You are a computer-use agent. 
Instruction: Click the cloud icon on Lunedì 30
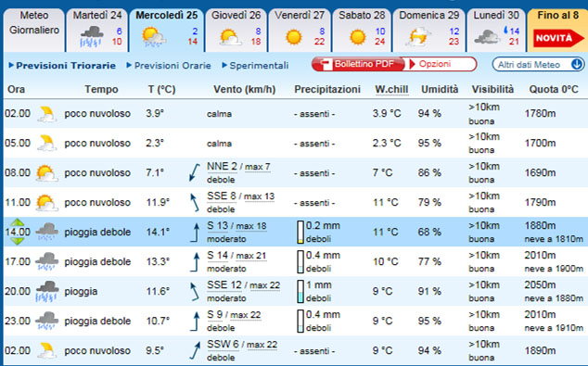point(486,37)
